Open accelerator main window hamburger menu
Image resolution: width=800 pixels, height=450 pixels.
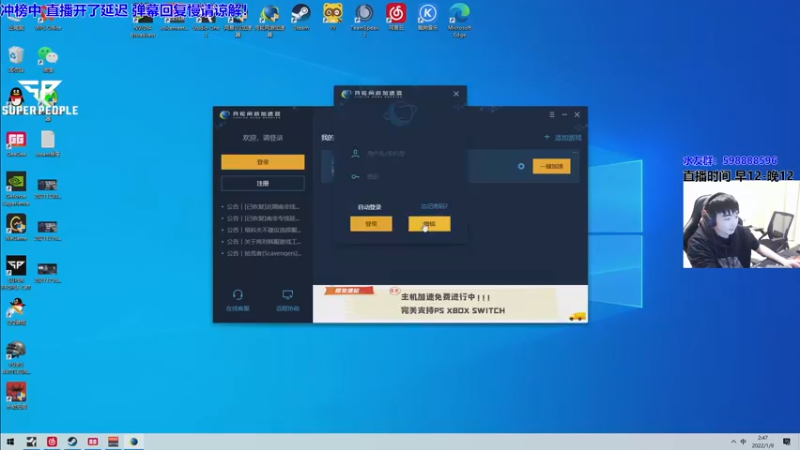coord(552,115)
